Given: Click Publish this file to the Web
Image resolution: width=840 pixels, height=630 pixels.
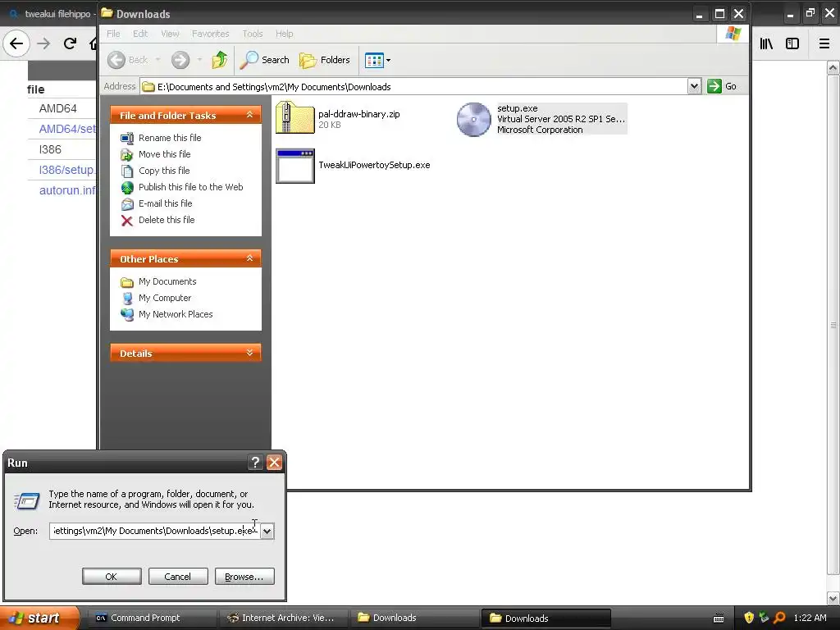Looking at the screenshot, I should point(190,187).
